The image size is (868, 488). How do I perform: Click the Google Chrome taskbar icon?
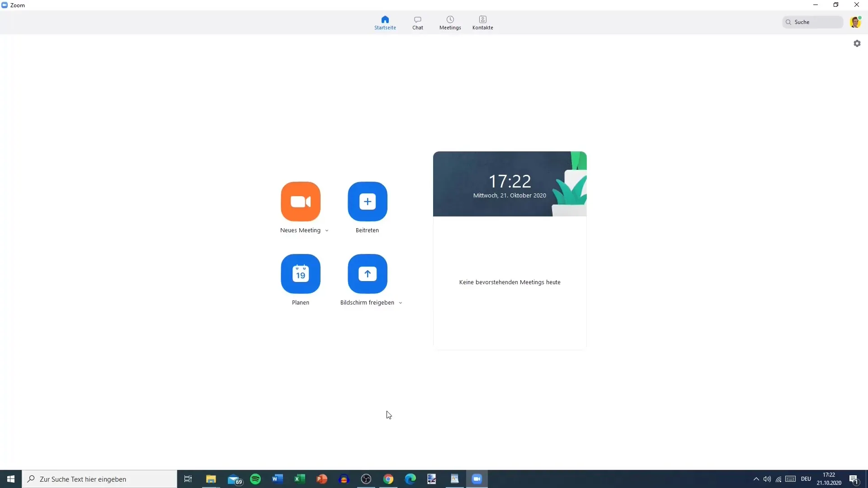pyautogui.click(x=388, y=479)
